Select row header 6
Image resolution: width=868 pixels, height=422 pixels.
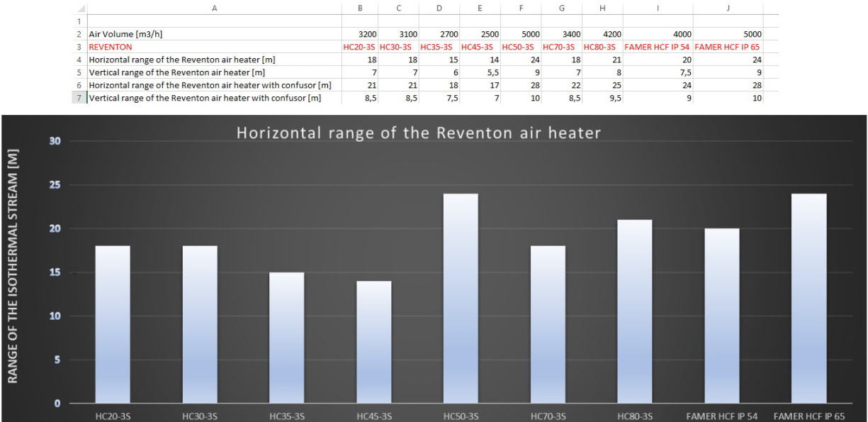coord(80,85)
